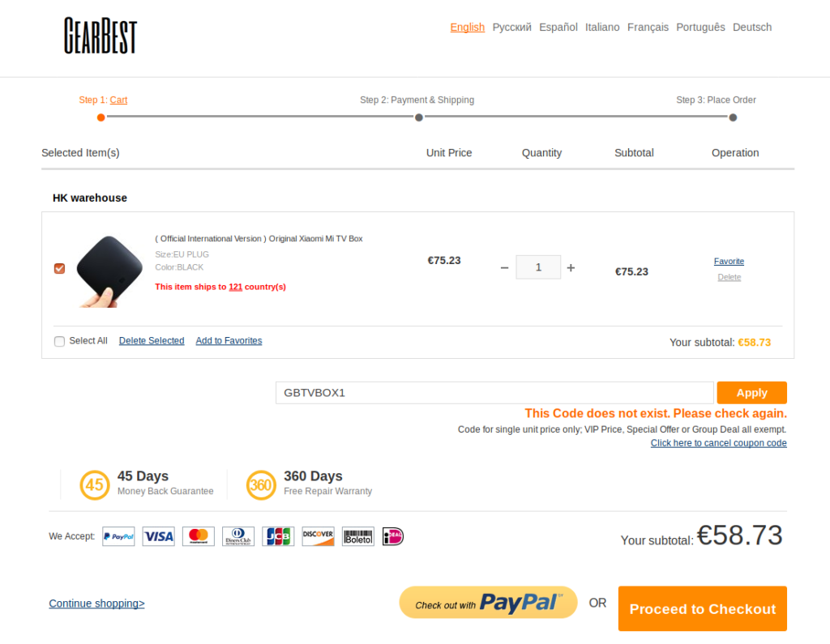Select the VISA card icon
Screen dimensions: 830x644
(x=158, y=536)
